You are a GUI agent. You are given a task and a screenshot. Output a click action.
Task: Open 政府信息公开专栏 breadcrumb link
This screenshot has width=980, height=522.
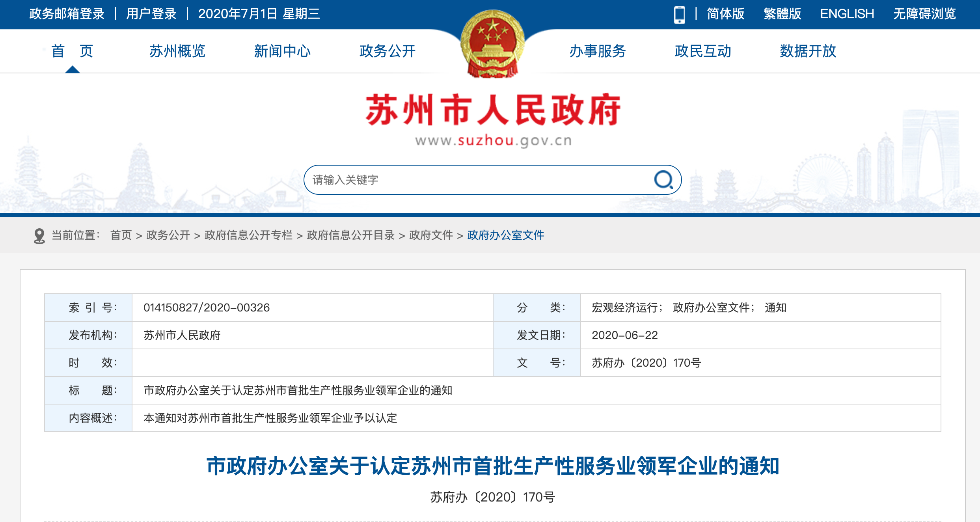(248, 235)
